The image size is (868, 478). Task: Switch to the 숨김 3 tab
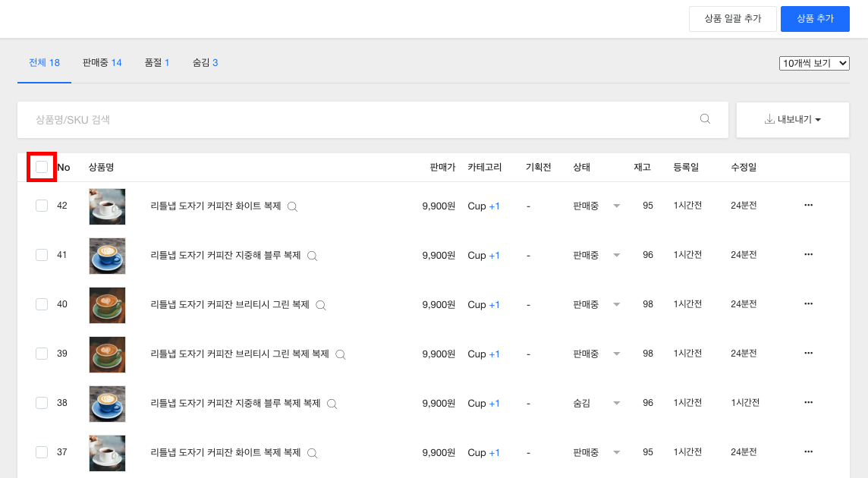tap(205, 62)
